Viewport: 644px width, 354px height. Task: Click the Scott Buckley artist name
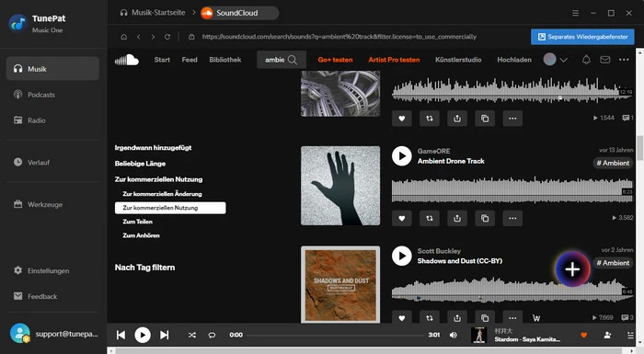pyautogui.click(x=439, y=251)
